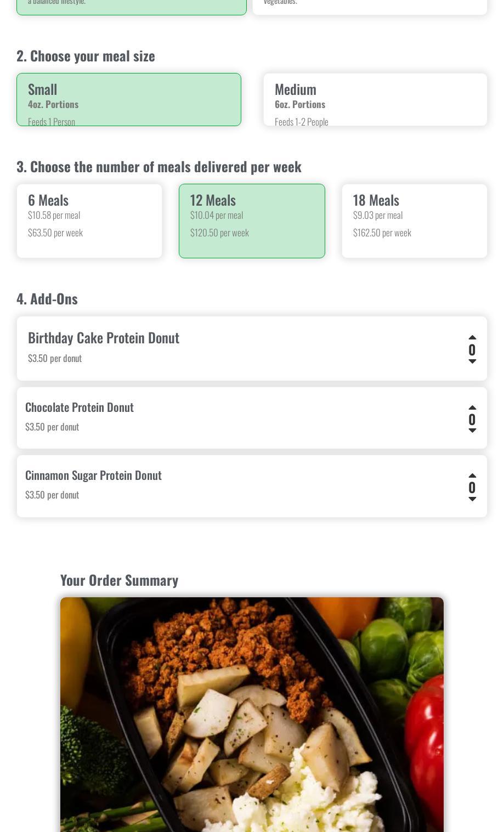
Task: Click up arrow for Chocolate Protein Donut
Action: (x=472, y=407)
